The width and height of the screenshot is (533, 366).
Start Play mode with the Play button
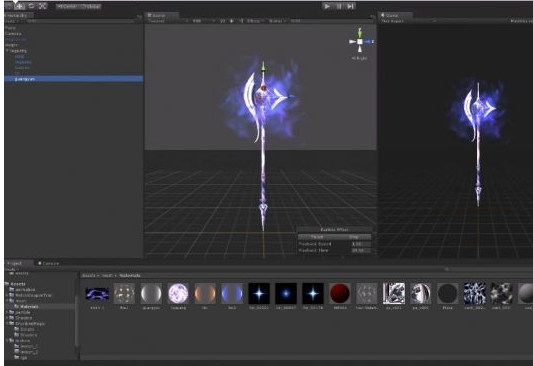327,6
